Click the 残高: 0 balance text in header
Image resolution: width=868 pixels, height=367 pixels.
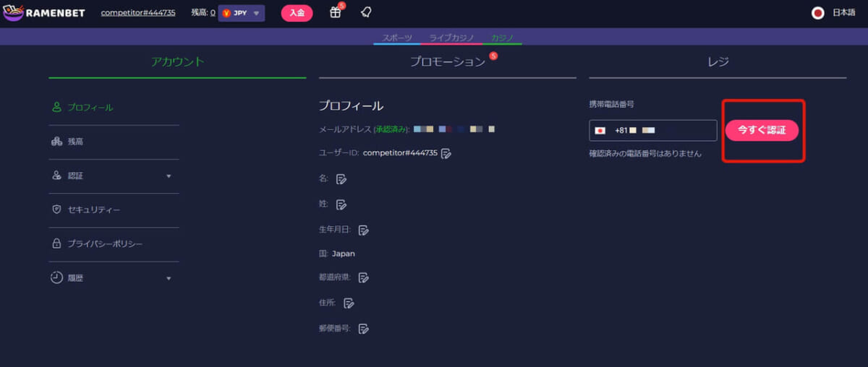[x=203, y=13]
